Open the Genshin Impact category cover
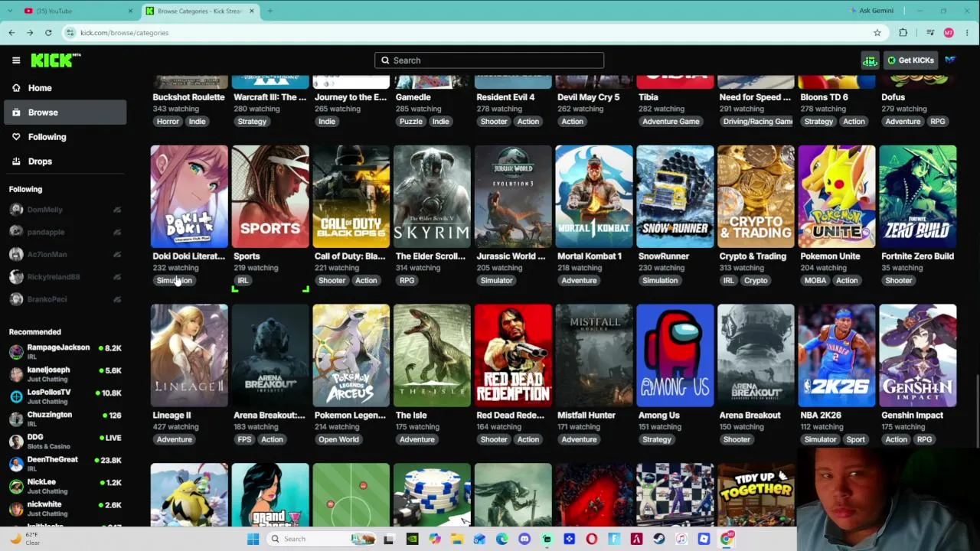The image size is (980, 551). click(918, 356)
